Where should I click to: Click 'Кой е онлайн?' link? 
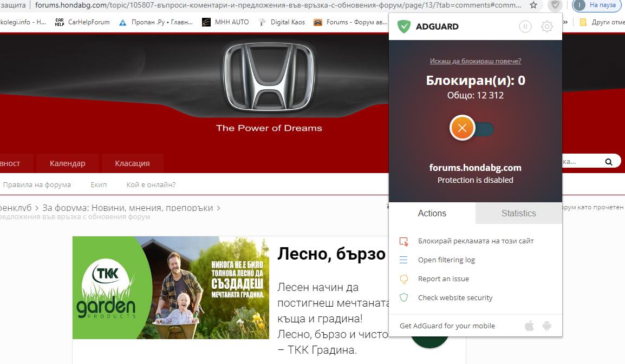(151, 185)
